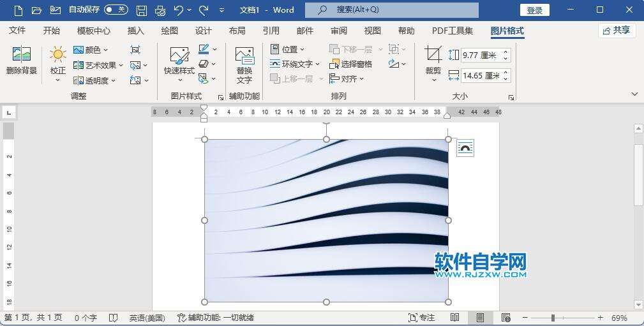
Task: Click the Alt Text (替换文字) icon
Action: click(244, 56)
